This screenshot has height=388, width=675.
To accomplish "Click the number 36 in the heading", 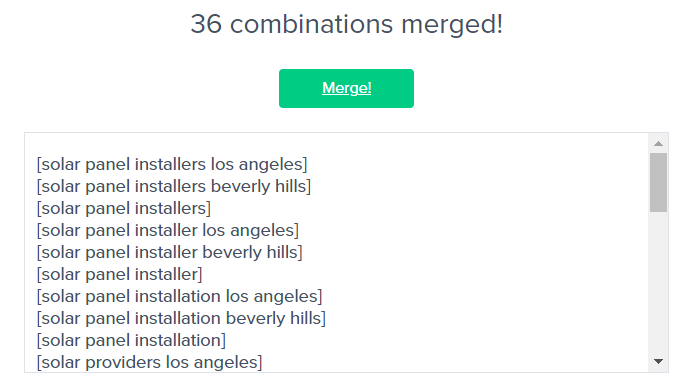I will click(x=206, y=24).
